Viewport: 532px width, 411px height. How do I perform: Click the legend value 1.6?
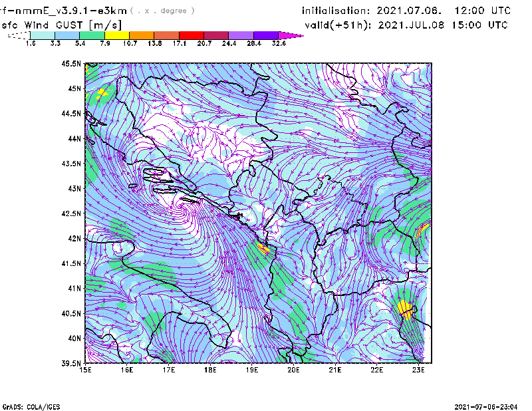pos(31,43)
